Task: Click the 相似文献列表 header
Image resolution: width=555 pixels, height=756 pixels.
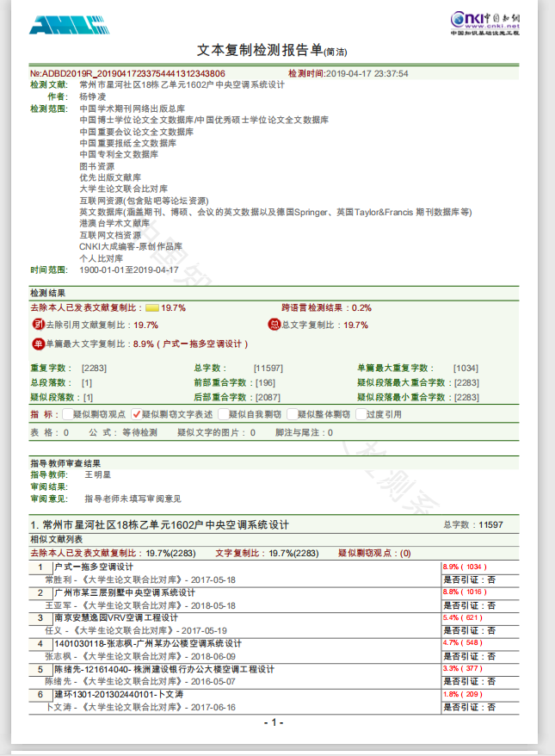Action: [57, 539]
